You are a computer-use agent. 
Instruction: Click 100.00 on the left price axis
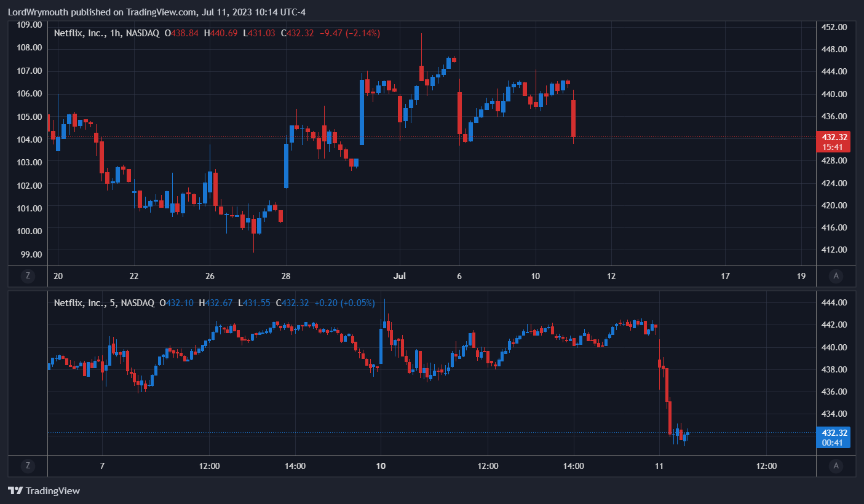pyautogui.click(x=30, y=231)
